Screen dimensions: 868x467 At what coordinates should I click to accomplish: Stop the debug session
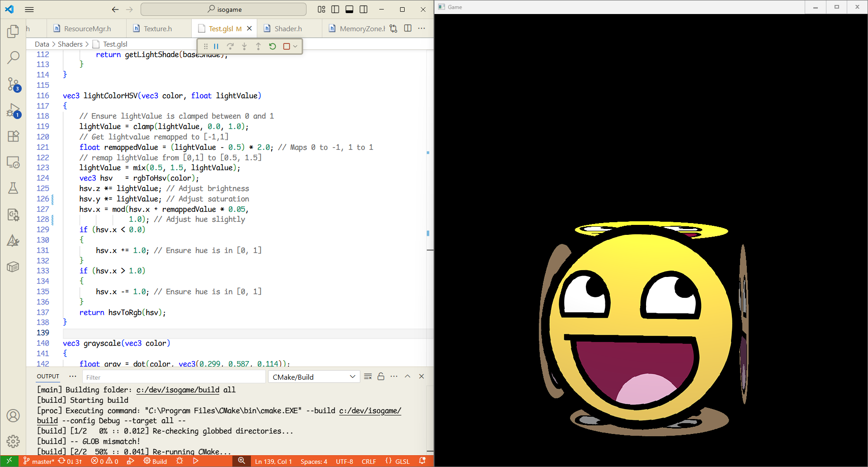[x=286, y=46]
